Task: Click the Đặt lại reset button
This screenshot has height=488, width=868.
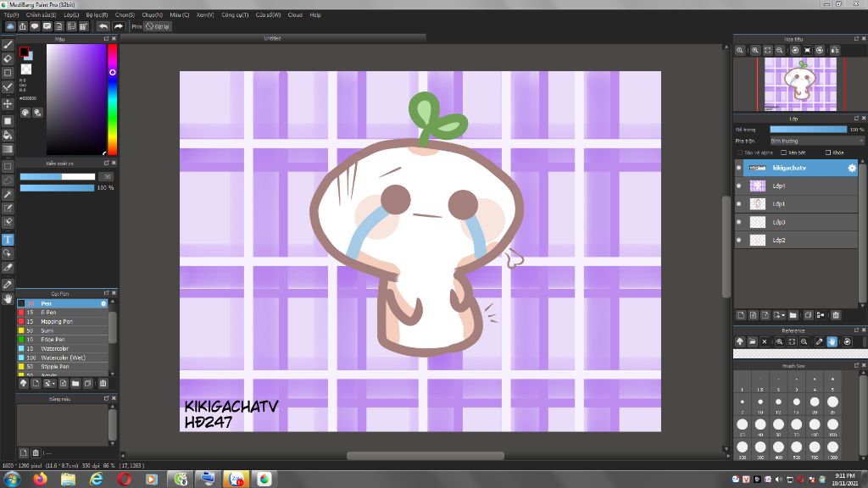Action: (x=158, y=26)
